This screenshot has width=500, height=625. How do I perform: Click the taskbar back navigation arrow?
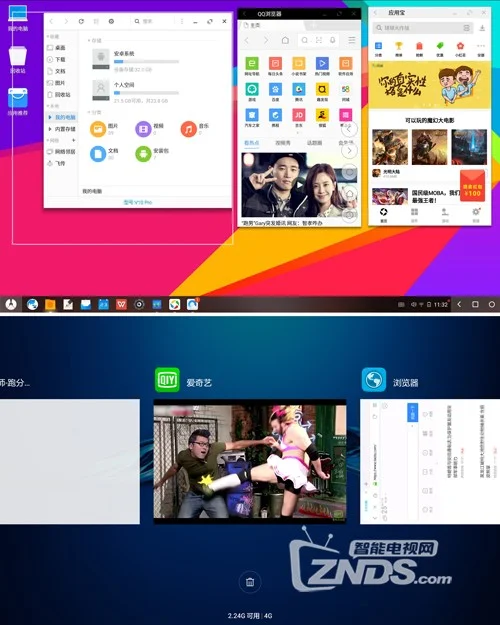pos(459,304)
